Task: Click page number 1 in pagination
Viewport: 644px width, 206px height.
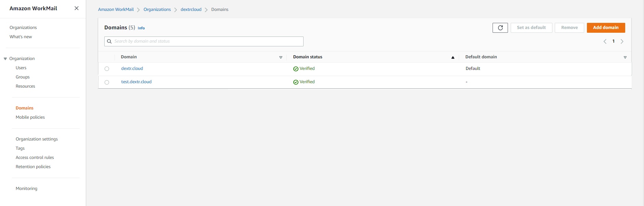Action: tap(614, 41)
